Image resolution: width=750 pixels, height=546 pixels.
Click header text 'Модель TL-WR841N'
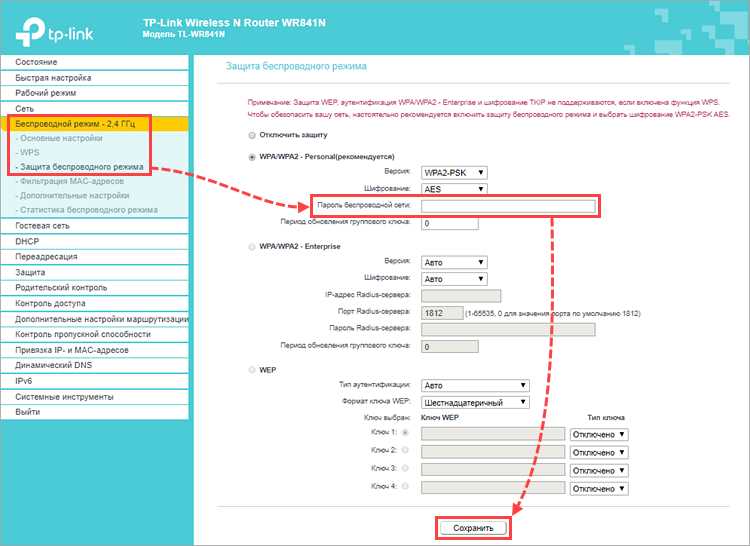coord(183,34)
